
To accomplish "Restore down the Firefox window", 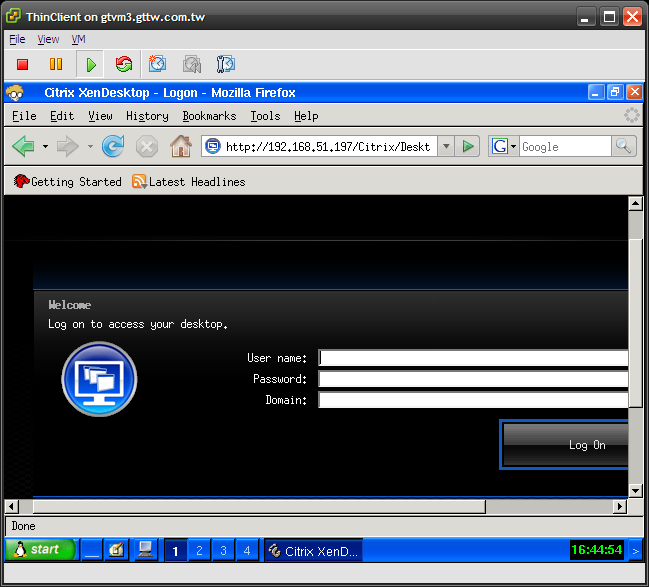I will pos(615,92).
